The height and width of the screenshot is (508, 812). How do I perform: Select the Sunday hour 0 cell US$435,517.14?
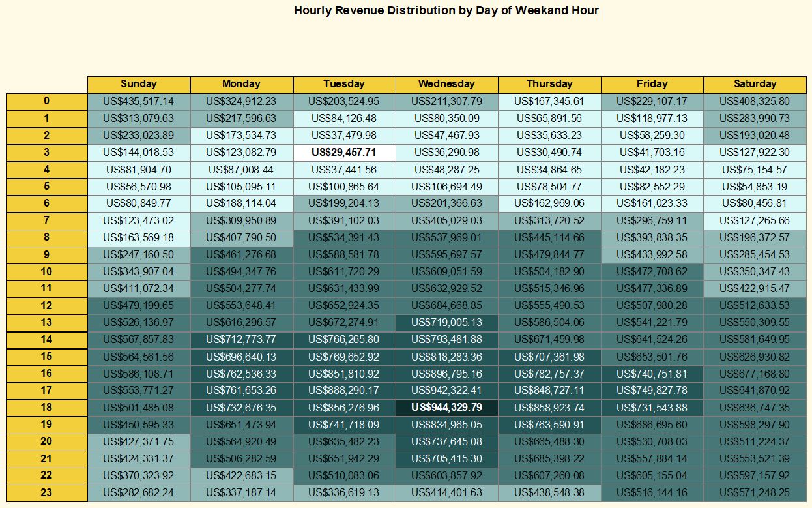pos(139,101)
